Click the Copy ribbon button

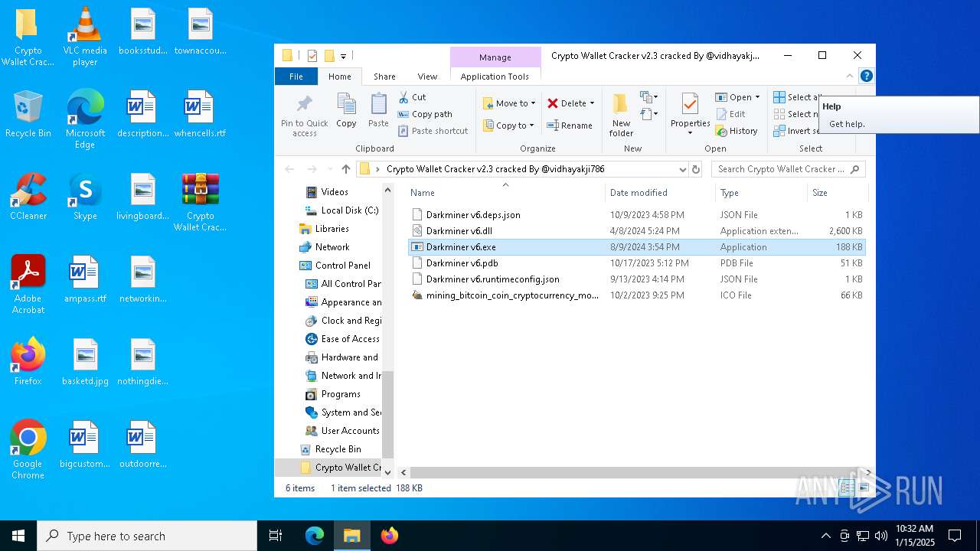click(x=346, y=111)
